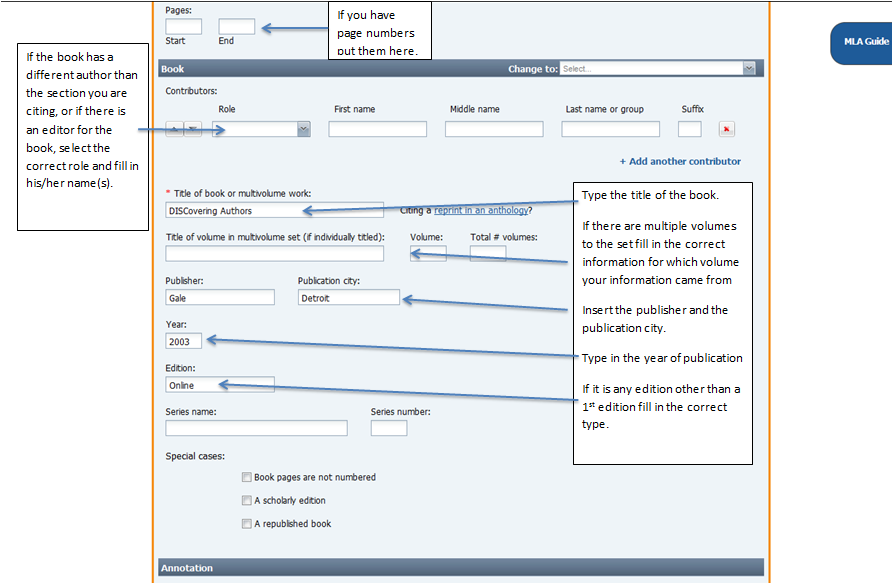The width and height of the screenshot is (892, 583).
Task: Click the Year field showing "2003"
Action: point(183,341)
